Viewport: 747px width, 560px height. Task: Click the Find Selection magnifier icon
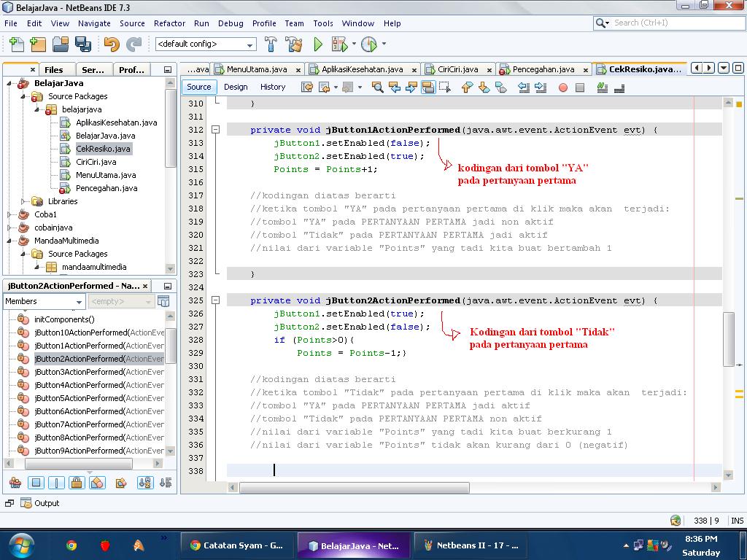pos(377,87)
